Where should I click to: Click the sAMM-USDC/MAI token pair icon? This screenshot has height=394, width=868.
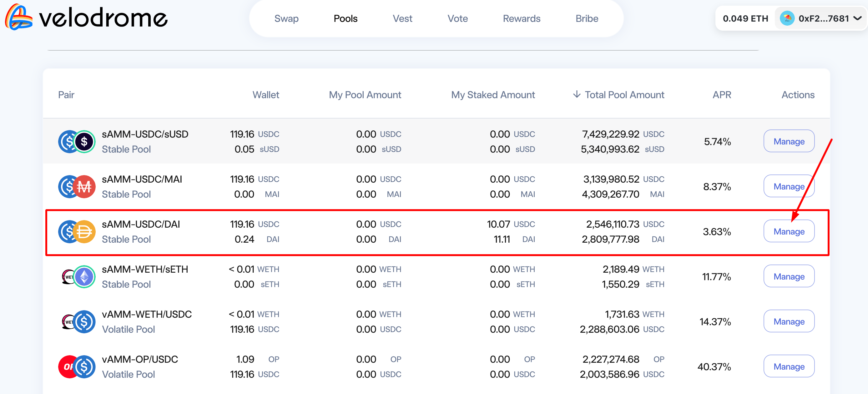(77, 187)
